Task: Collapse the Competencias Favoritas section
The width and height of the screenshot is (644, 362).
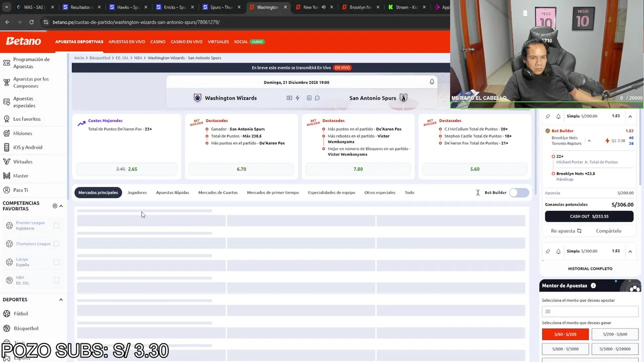Action: (x=61, y=206)
